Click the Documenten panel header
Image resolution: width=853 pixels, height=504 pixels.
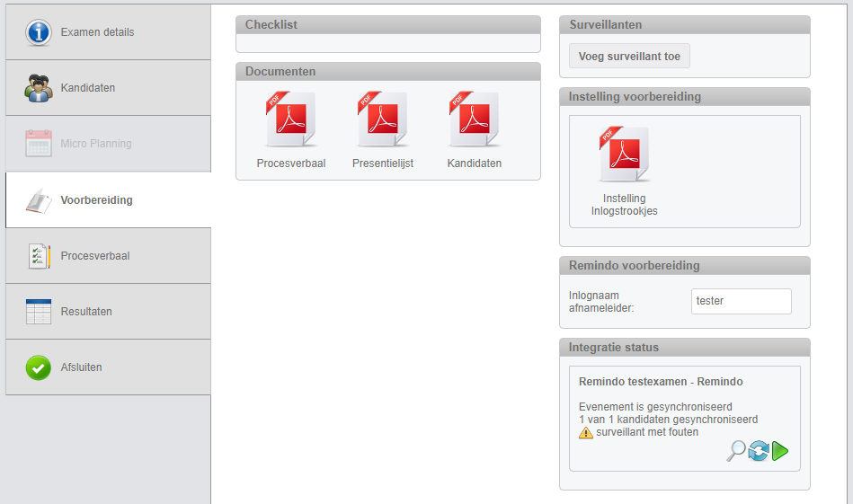(x=388, y=72)
